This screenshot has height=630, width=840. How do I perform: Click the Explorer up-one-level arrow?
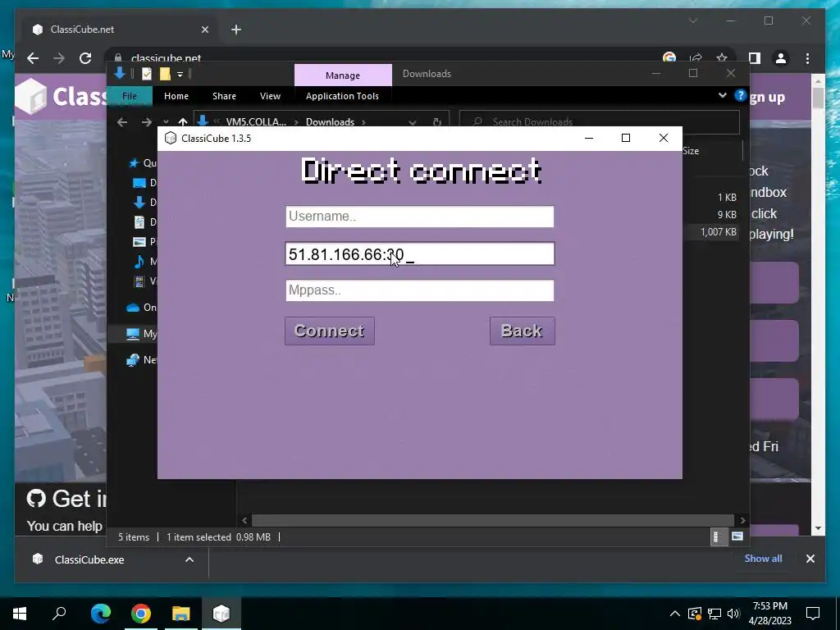click(183, 122)
